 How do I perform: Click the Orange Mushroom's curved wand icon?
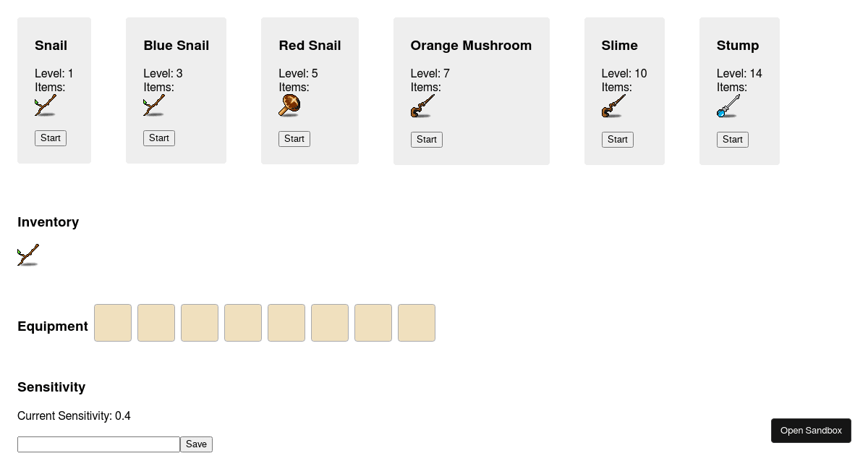tap(421, 106)
